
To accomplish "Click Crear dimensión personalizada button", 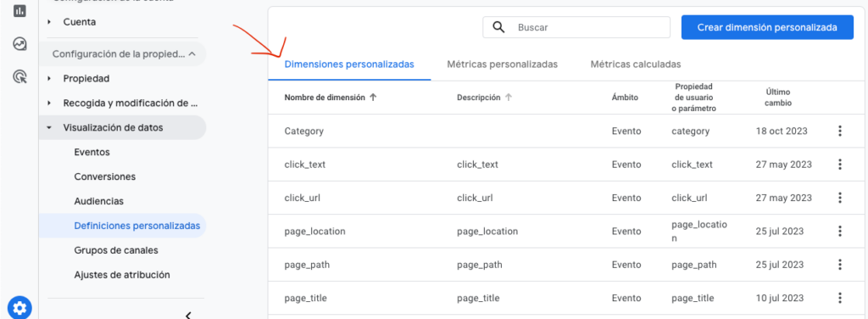I will [767, 27].
